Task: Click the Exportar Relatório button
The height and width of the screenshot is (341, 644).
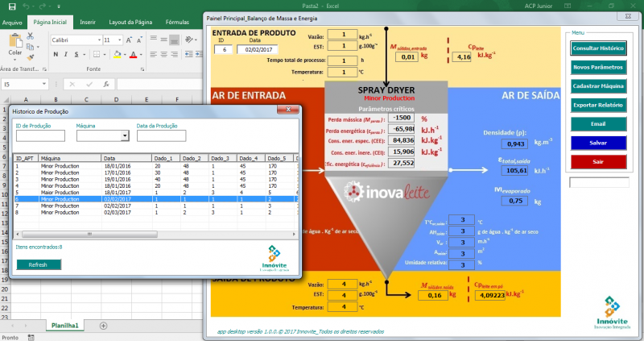Action: point(597,105)
